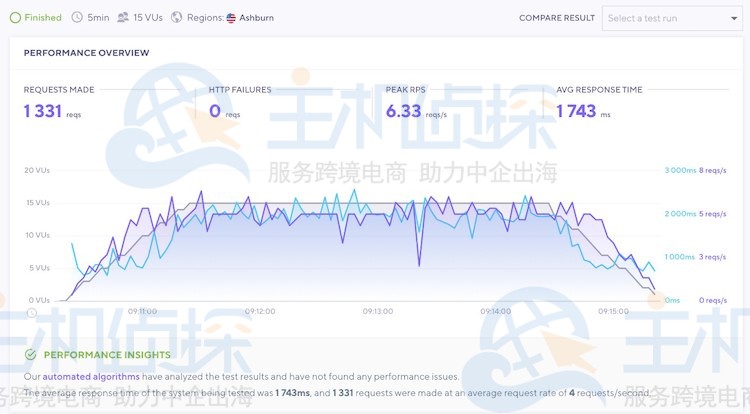Click the HTTP FAILURES metric label
Image resolution: width=750 pixels, height=414 pixels.
pyautogui.click(x=240, y=89)
